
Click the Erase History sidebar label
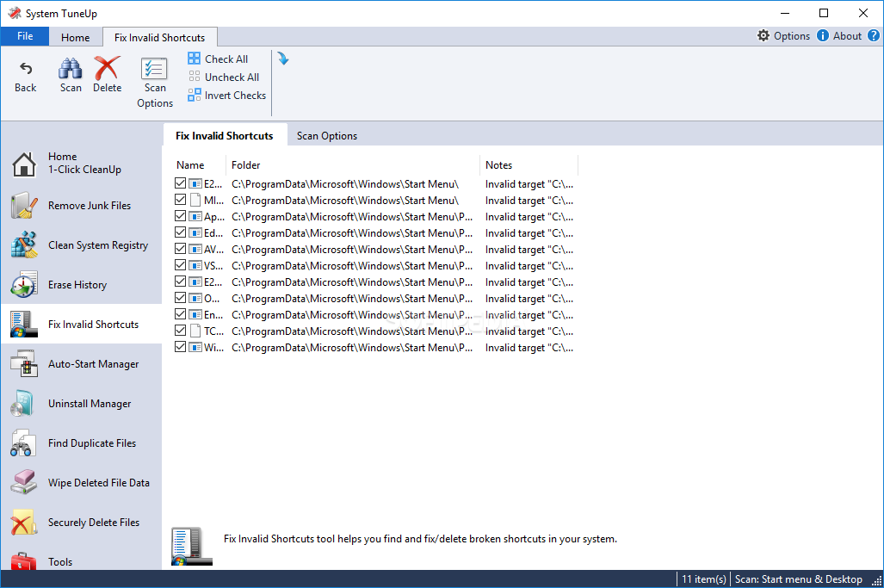(x=77, y=285)
